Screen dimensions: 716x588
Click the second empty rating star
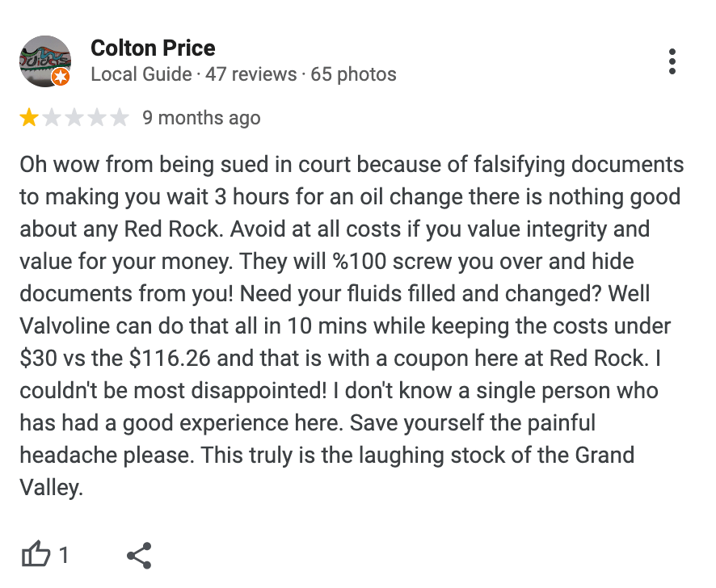pos(52,118)
